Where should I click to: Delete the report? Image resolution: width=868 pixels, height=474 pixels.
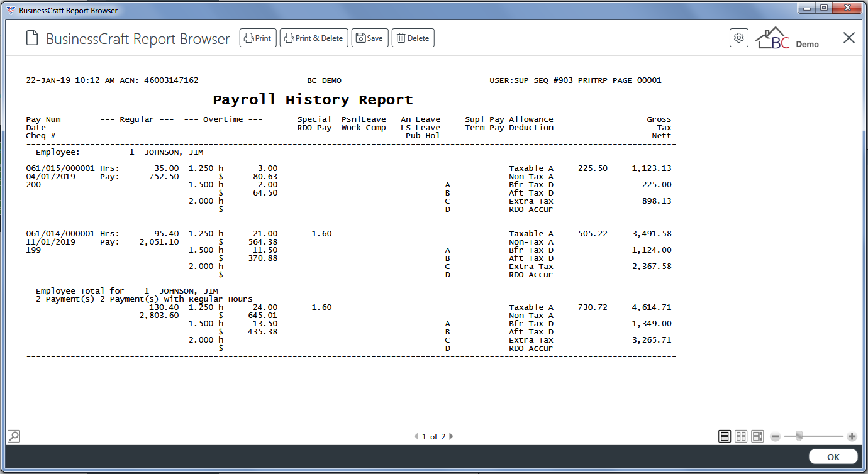[413, 38]
